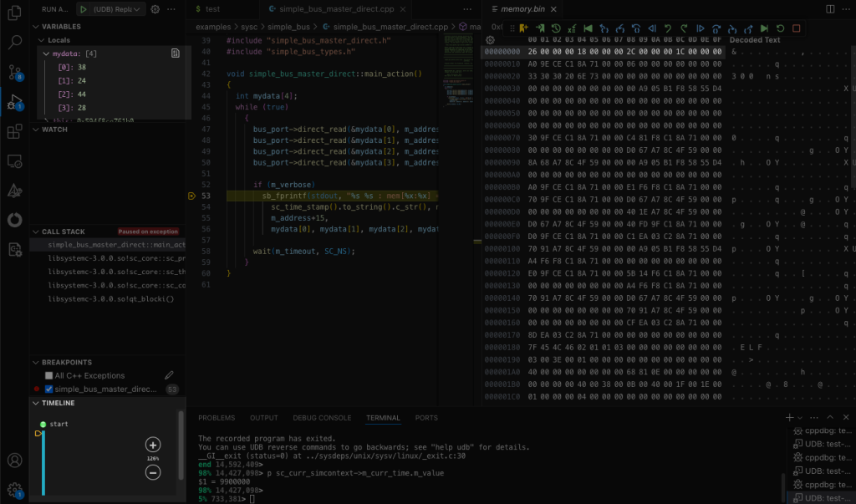This screenshot has width=856, height=504.
Task: Open the (UDB) Replay configuration dropdown
Action: (x=116, y=8)
